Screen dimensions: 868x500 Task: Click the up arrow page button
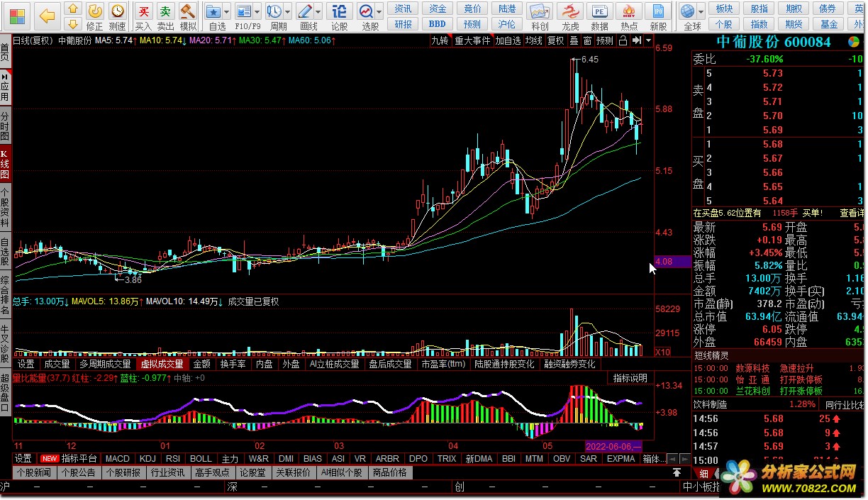pyautogui.click(x=72, y=9)
